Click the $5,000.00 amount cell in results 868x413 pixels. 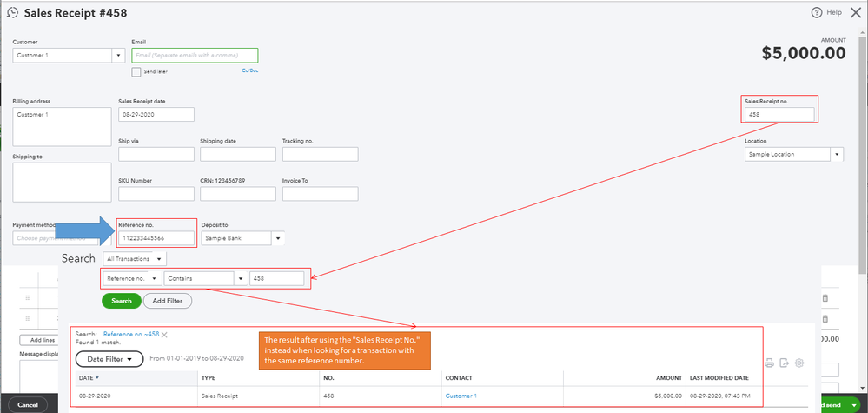[669, 396]
